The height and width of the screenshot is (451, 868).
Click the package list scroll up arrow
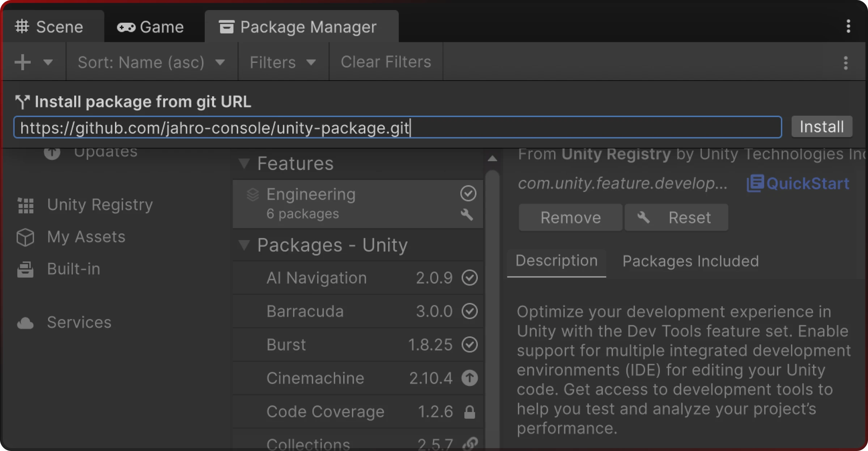(492, 159)
